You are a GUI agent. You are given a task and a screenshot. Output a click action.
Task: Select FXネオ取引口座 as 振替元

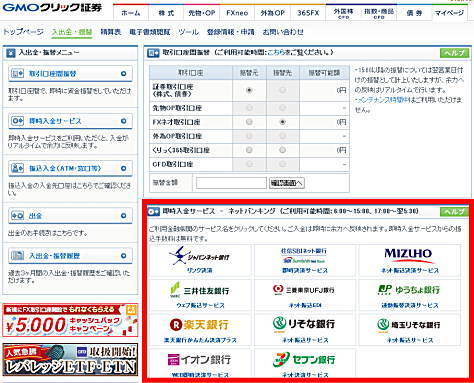point(249,122)
